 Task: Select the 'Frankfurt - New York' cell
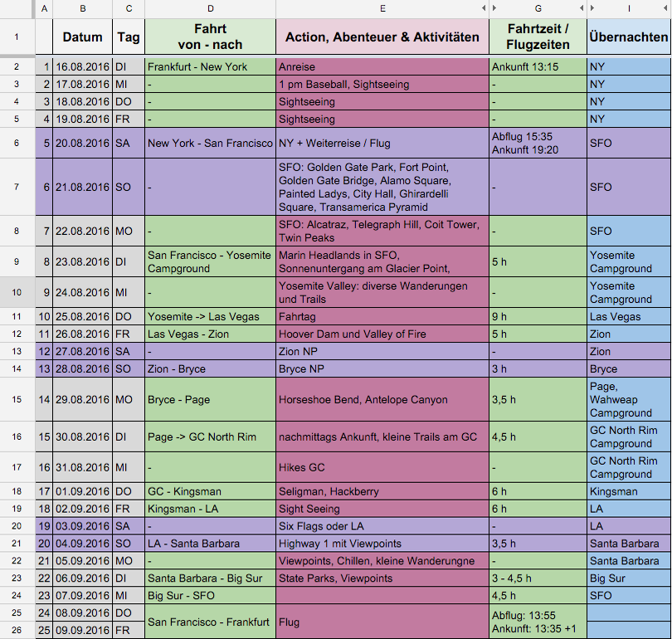click(x=211, y=66)
